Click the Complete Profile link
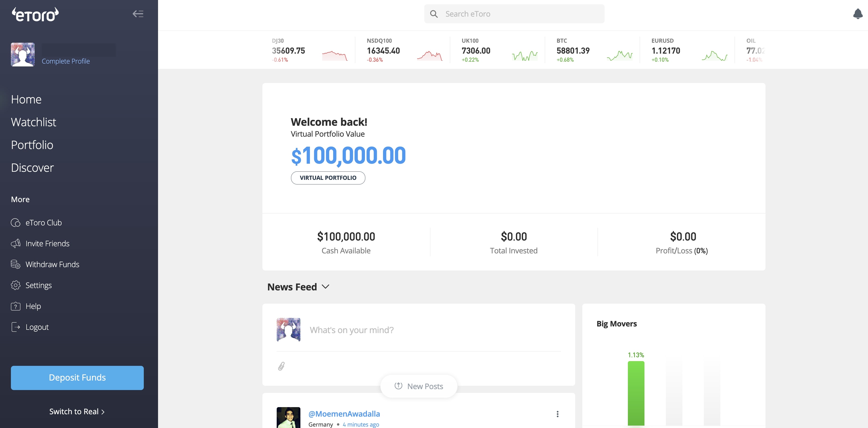This screenshot has height=428, width=868. [x=66, y=61]
